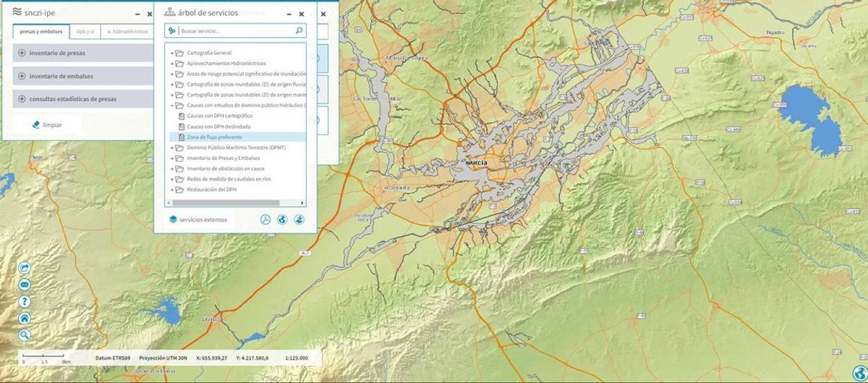The height and width of the screenshot is (383, 868).
Task: Click the servicios externos button
Action: click(x=197, y=219)
